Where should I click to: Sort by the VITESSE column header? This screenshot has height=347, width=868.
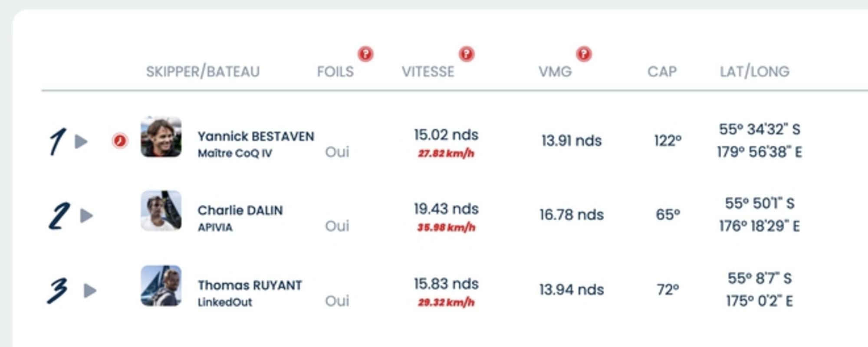coord(428,72)
